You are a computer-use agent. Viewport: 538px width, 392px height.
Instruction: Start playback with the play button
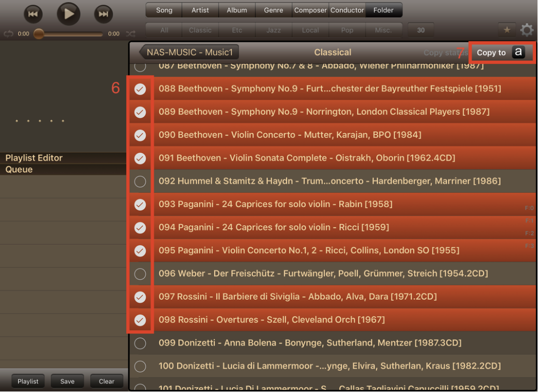coord(68,13)
